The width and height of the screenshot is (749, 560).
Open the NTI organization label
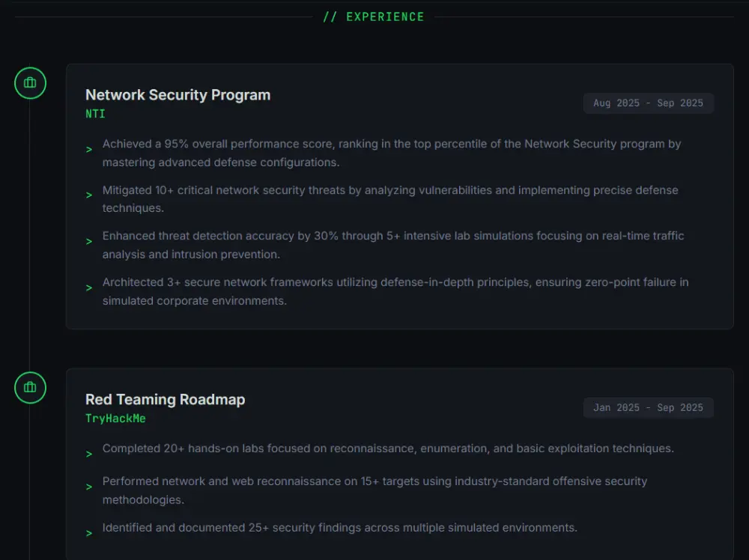(95, 114)
